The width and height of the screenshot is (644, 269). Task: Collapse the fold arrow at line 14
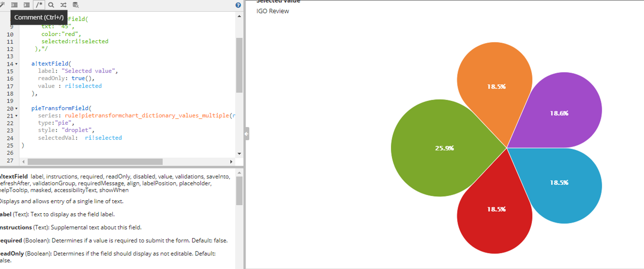[x=16, y=64]
